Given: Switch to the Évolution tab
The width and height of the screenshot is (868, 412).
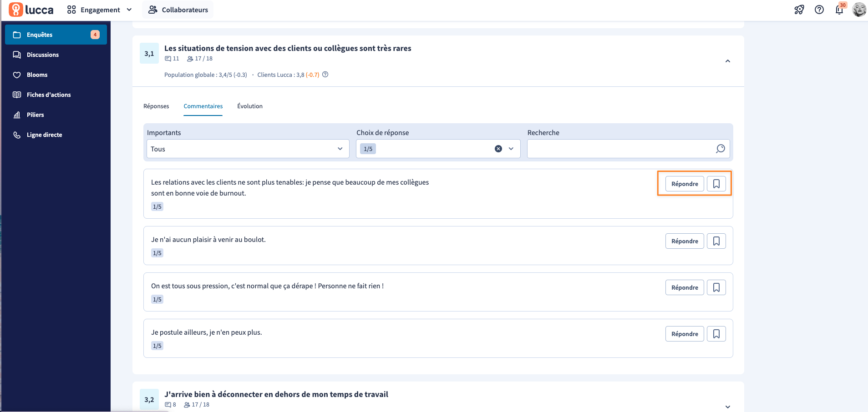Looking at the screenshot, I should tap(250, 106).
